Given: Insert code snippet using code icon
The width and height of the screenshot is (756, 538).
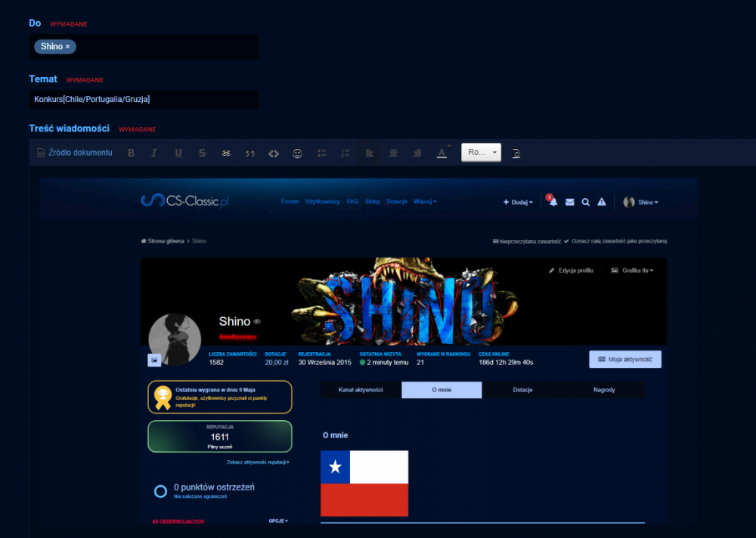Looking at the screenshot, I should click(274, 153).
